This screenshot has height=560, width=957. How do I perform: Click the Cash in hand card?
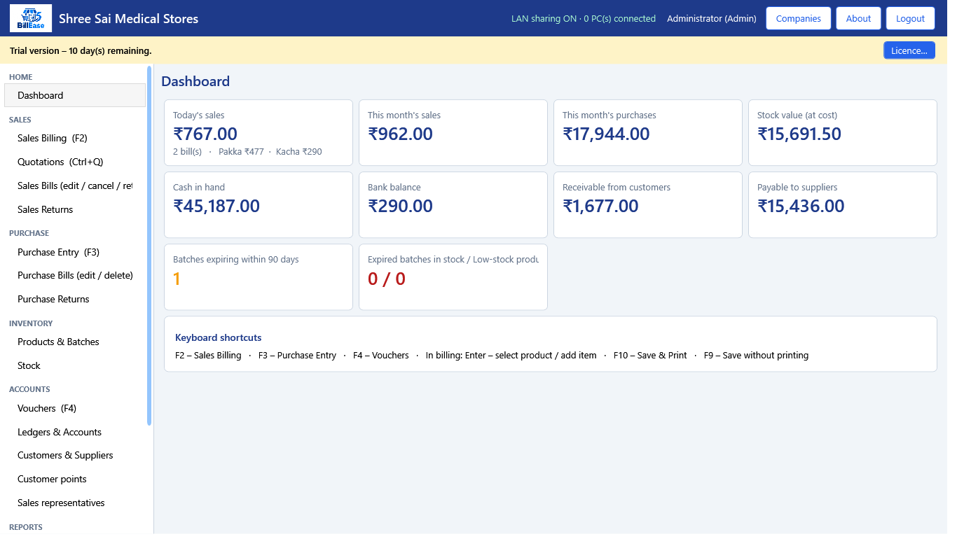(259, 204)
